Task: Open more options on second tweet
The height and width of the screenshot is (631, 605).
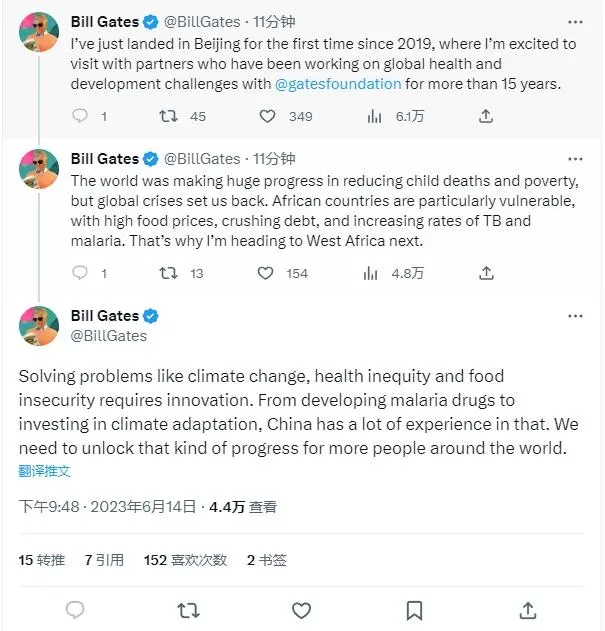Action: tap(576, 158)
